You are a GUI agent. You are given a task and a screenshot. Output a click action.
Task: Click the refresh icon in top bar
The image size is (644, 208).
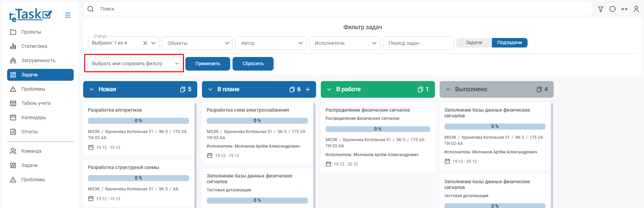tap(612, 9)
